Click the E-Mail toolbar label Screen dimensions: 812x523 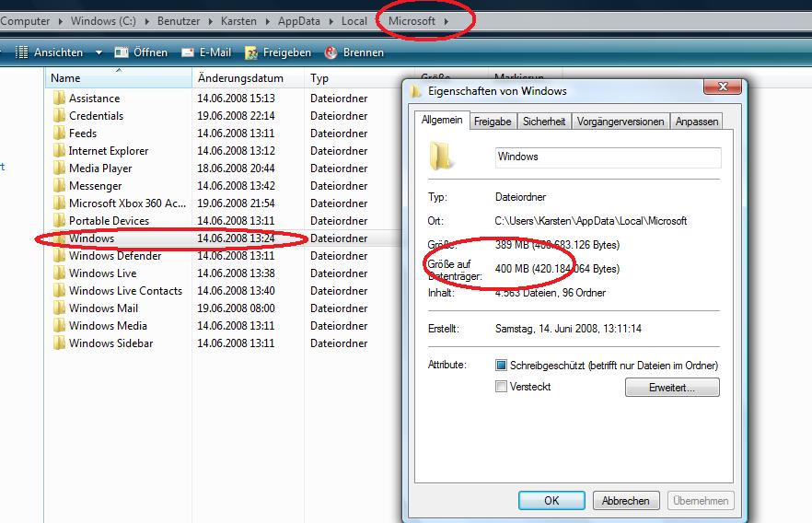pyautogui.click(x=215, y=52)
